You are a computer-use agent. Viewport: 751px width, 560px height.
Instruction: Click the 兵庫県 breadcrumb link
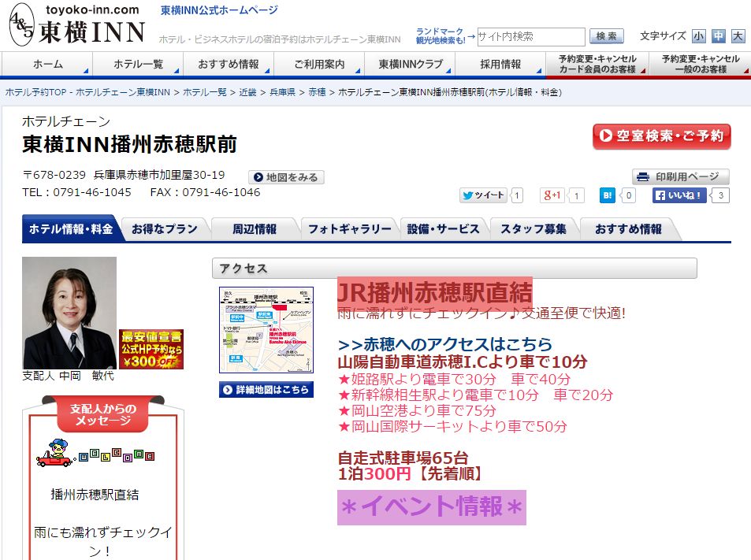[x=283, y=92]
